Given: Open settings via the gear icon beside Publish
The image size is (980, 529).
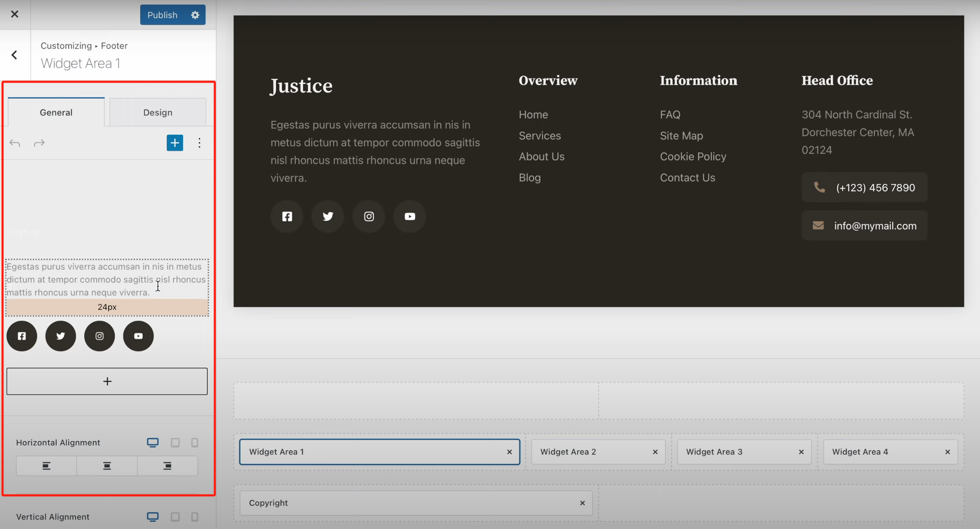Looking at the screenshot, I should [195, 14].
